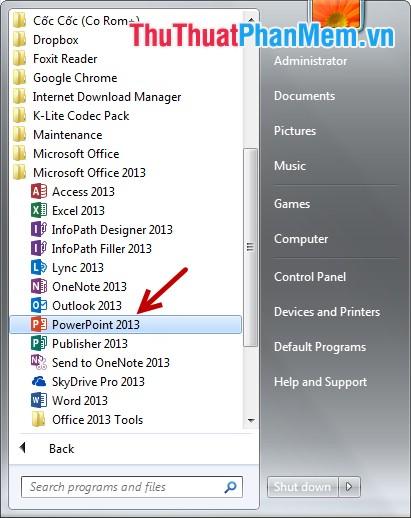Click the Search programs and files box
Viewport: 411px width, 518px height.
click(x=132, y=487)
